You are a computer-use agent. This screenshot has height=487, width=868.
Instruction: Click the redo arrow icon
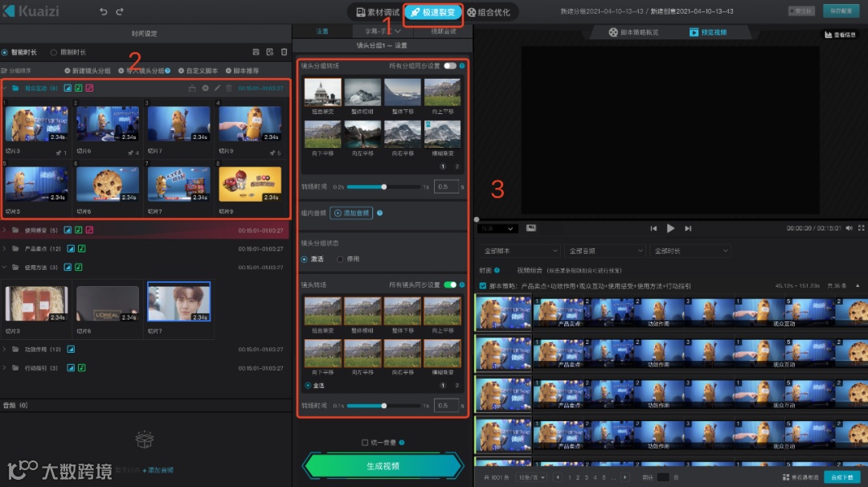point(120,11)
